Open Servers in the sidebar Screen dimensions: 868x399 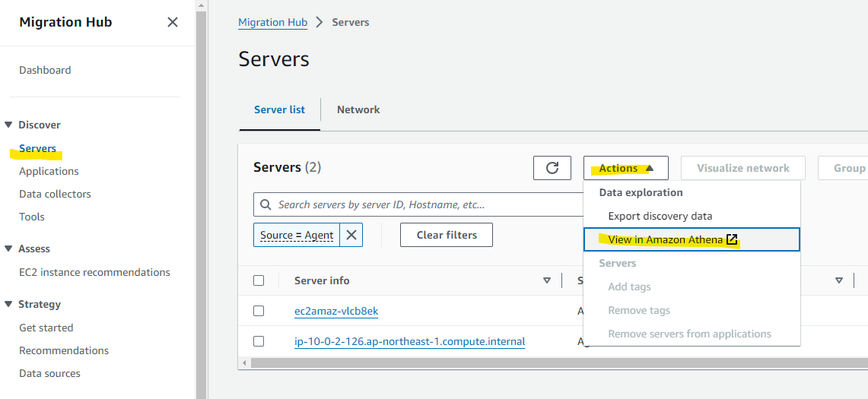[37, 148]
